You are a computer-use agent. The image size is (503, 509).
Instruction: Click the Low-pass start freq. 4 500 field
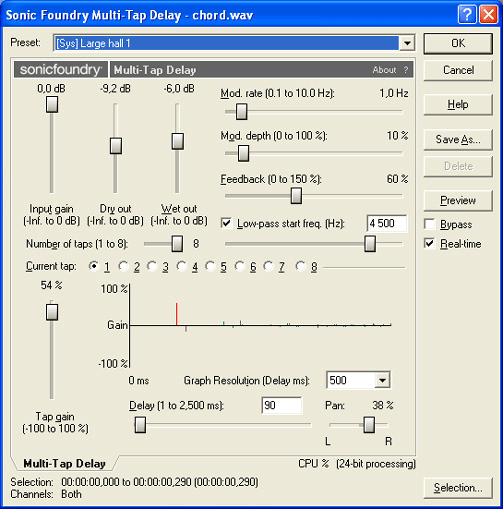point(387,223)
